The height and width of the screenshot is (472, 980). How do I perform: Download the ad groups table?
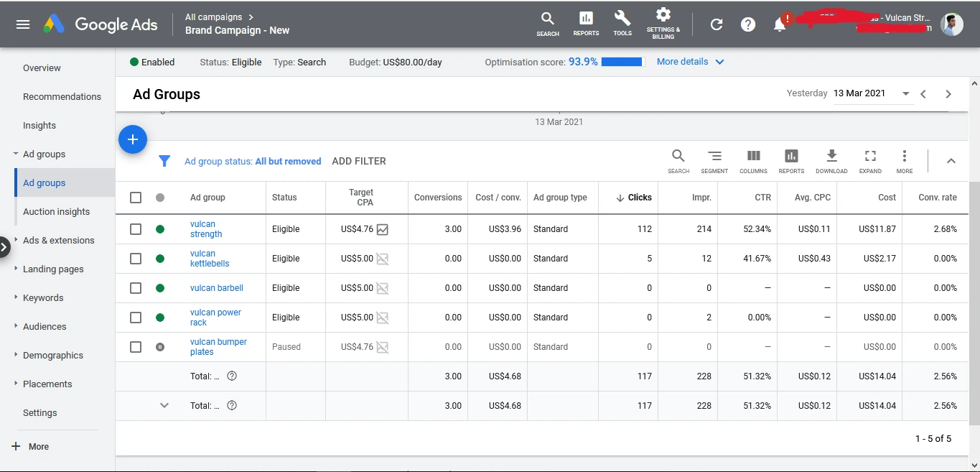pos(831,161)
